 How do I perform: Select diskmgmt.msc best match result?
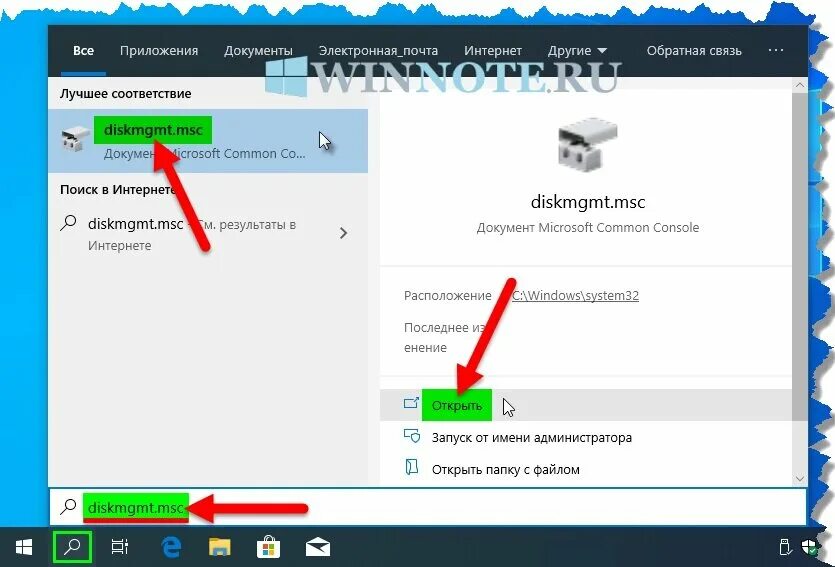tap(208, 141)
